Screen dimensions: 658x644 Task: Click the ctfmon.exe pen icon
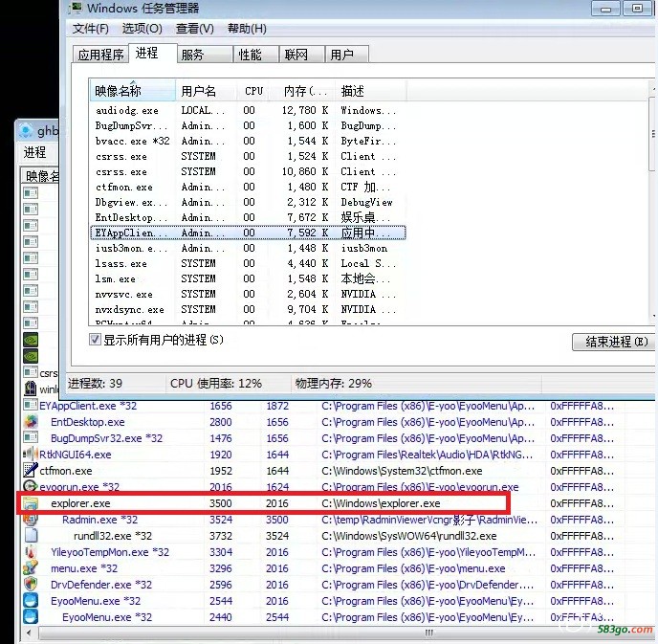pyautogui.click(x=31, y=470)
